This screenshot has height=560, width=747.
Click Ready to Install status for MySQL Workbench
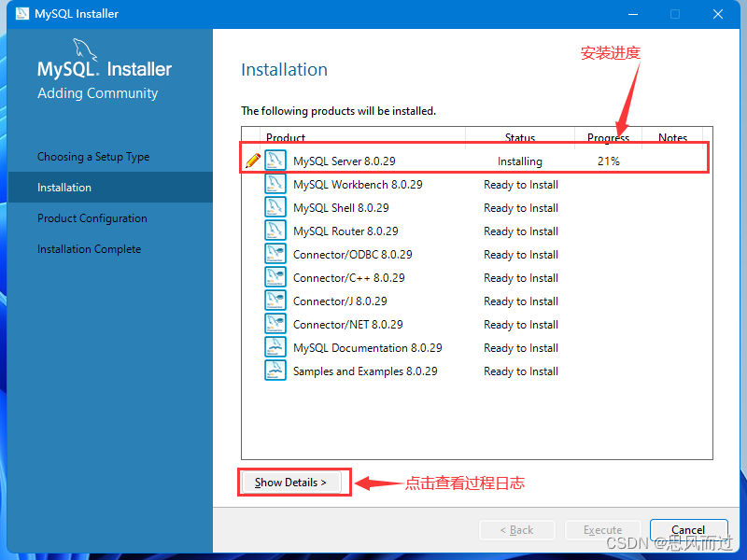(521, 184)
